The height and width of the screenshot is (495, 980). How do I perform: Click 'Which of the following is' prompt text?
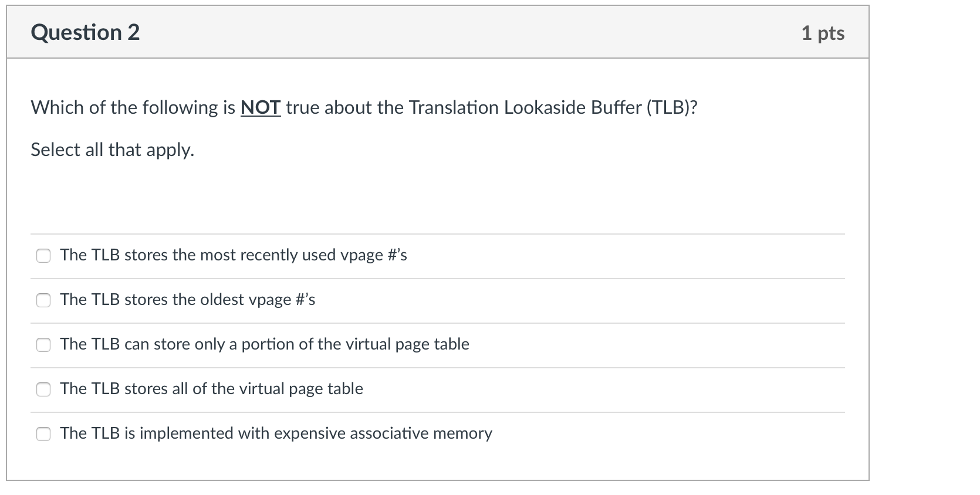133,108
